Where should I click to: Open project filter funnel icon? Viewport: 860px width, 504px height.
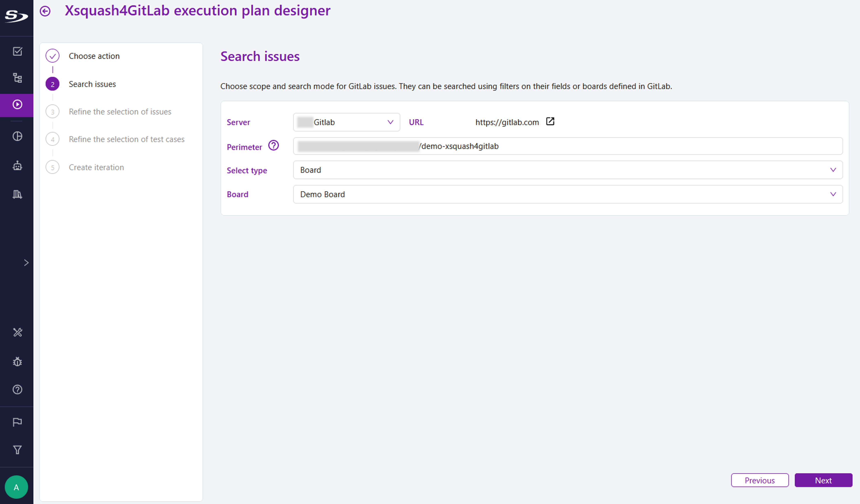coord(17,450)
